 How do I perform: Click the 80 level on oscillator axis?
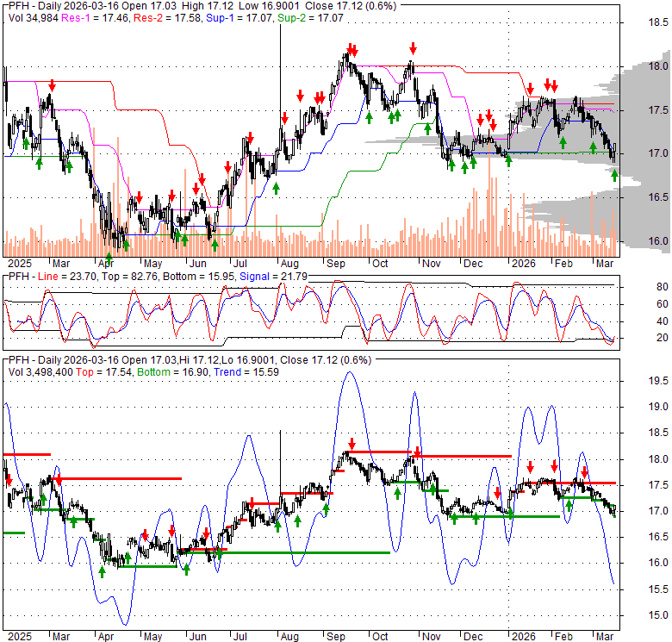pyautogui.click(x=663, y=287)
